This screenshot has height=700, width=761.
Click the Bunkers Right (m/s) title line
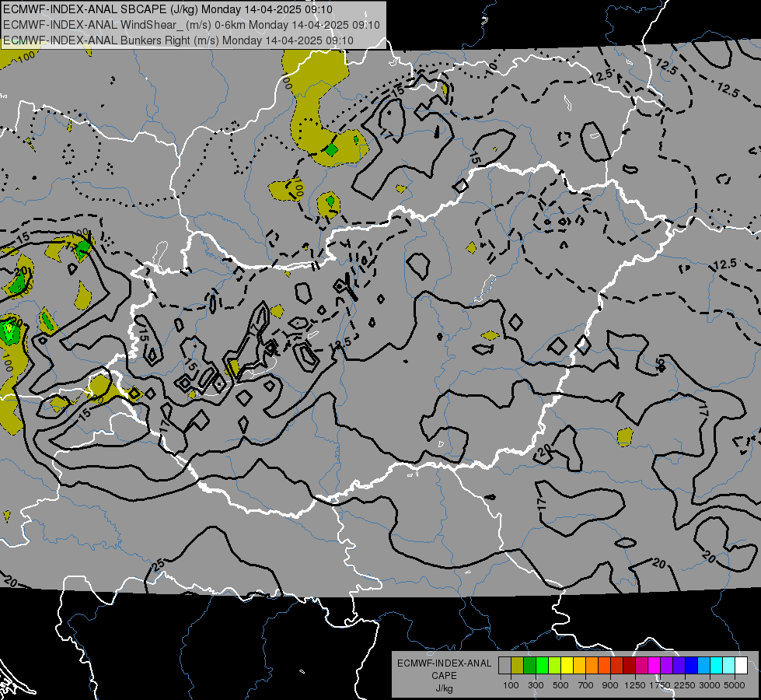178,40
